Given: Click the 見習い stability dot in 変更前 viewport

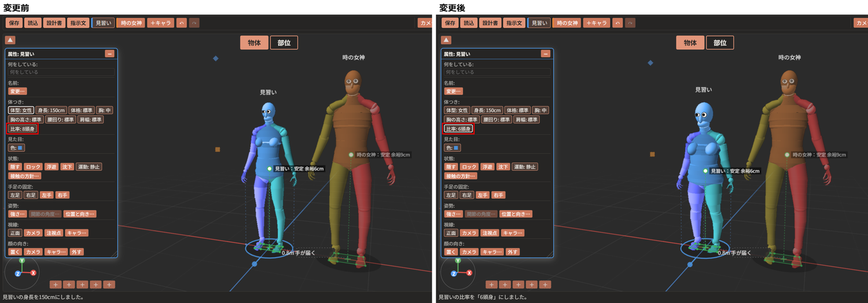Looking at the screenshot, I should tap(270, 168).
